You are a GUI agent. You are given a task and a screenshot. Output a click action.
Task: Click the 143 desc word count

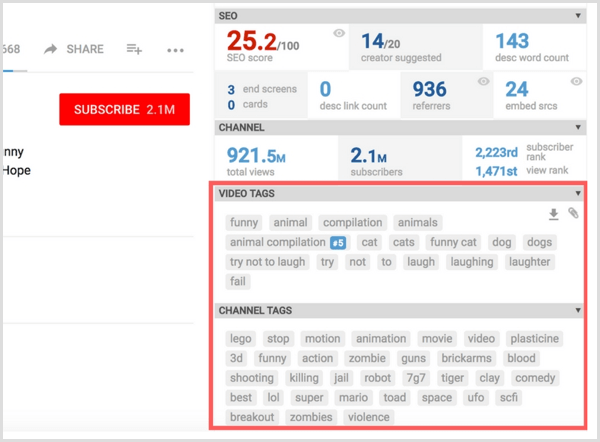pos(512,41)
